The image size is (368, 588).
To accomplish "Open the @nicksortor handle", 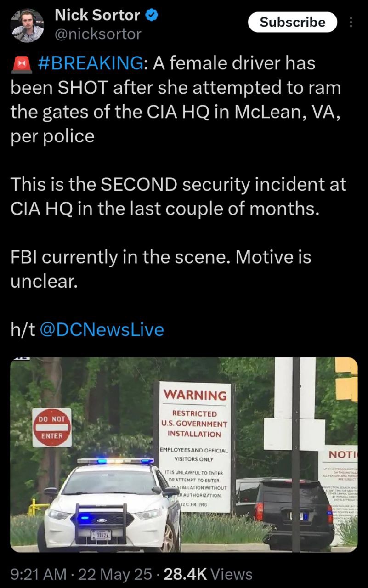I will tap(98, 34).
